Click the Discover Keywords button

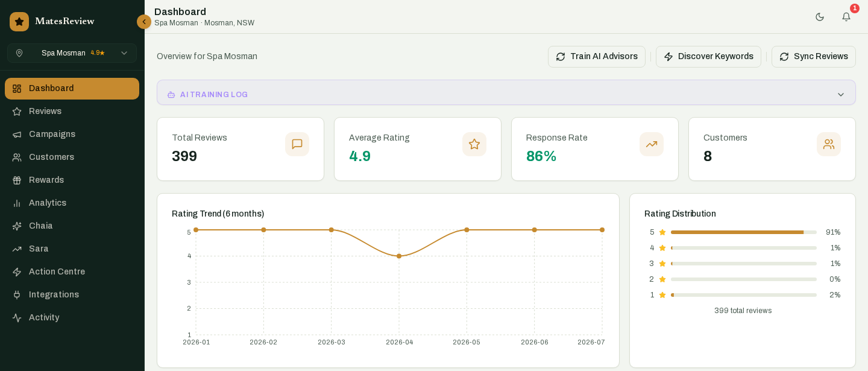pos(708,57)
